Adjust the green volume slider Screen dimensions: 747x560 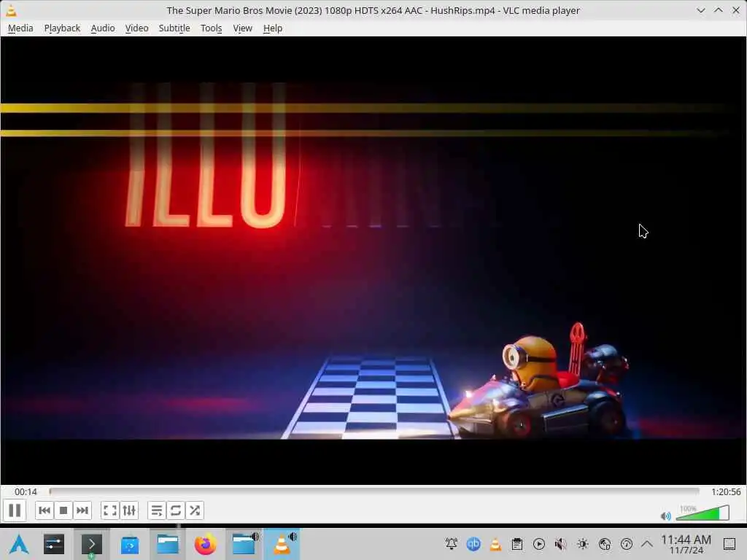tap(703, 513)
